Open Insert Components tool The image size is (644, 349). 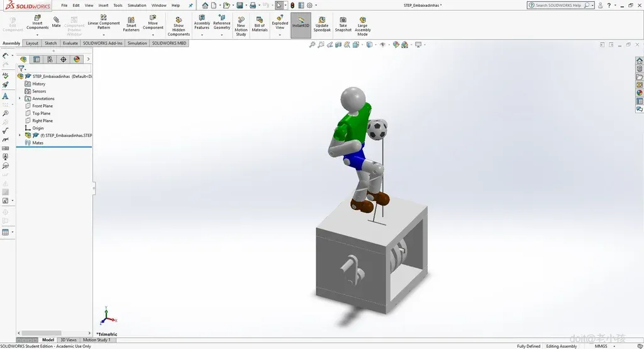[x=37, y=23]
